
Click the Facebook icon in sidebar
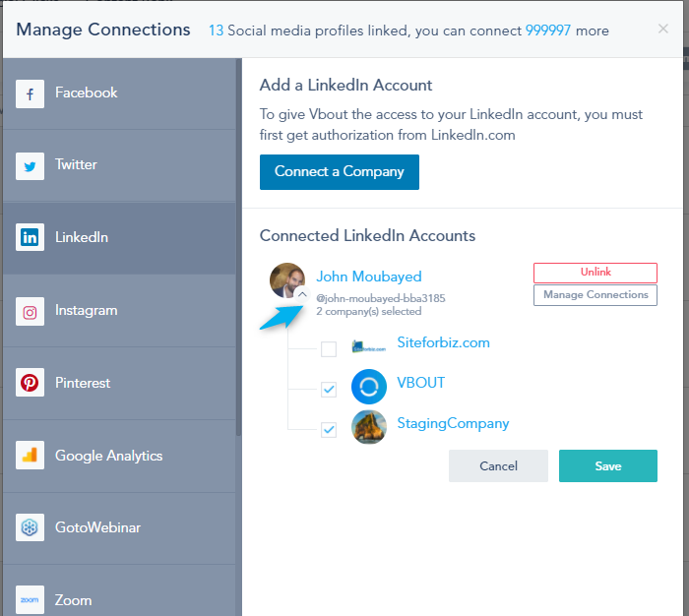click(30, 93)
